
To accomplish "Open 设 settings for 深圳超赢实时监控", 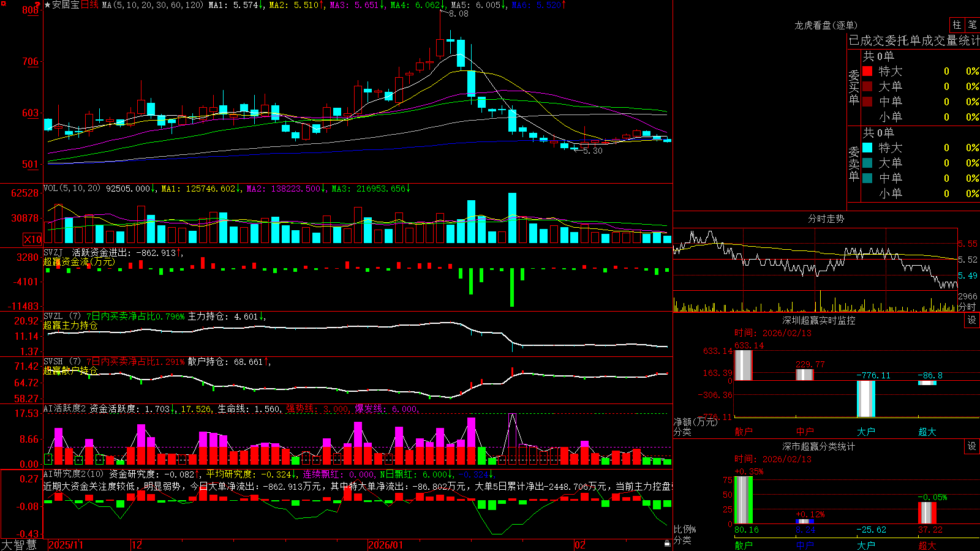I will click(x=972, y=320).
